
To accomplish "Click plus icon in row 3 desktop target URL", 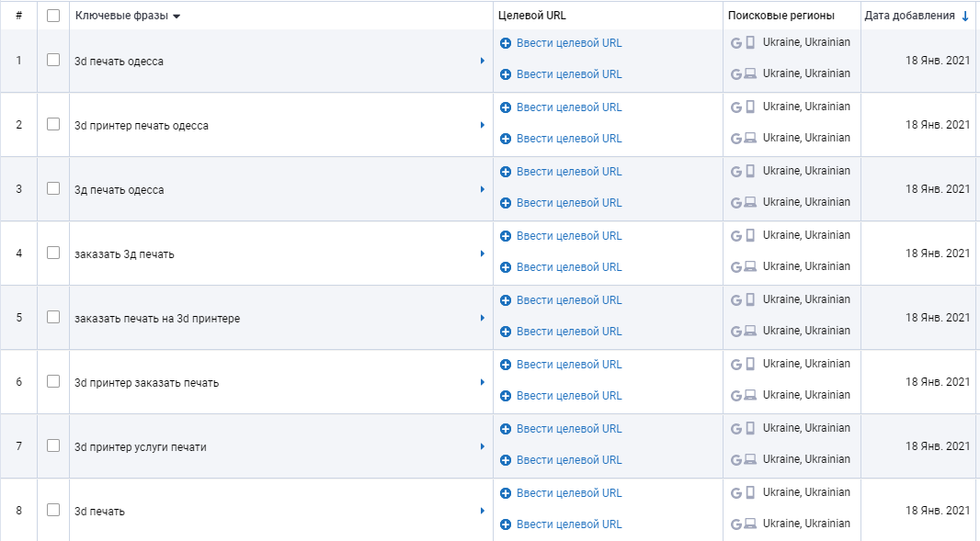I will (x=506, y=203).
